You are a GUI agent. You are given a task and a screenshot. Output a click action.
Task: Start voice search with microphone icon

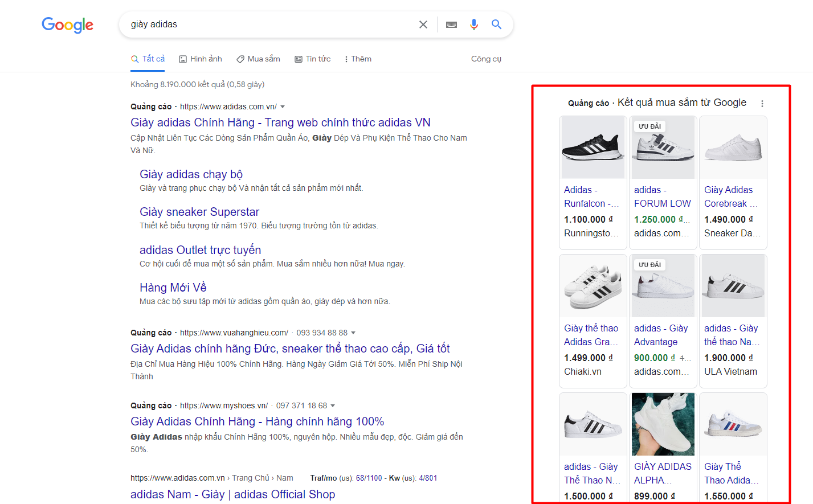pyautogui.click(x=473, y=24)
